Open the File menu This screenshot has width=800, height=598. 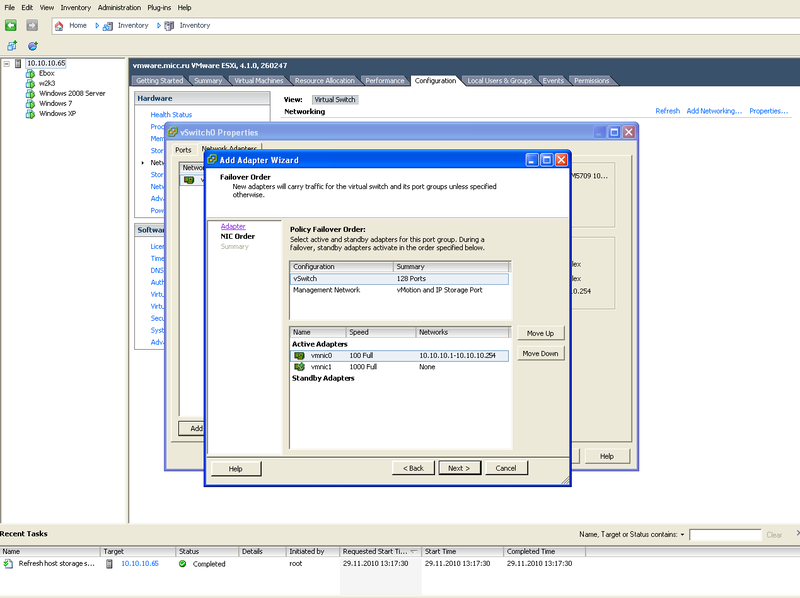click(x=9, y=8)
